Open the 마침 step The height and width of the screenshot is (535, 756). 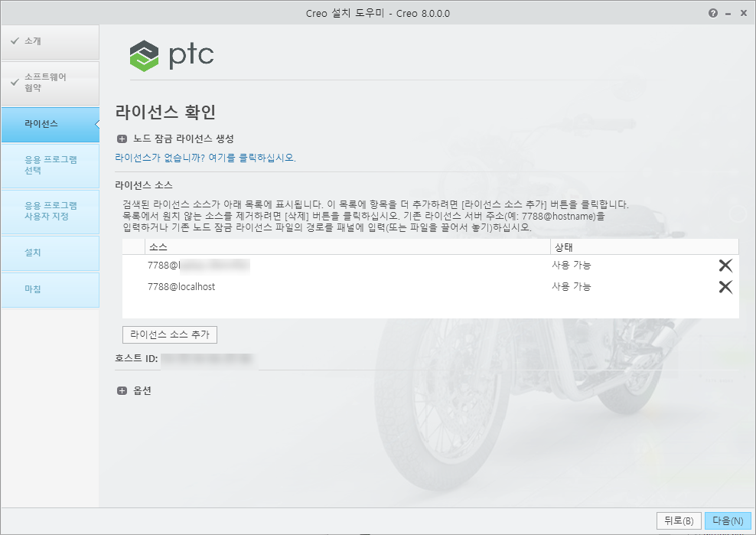51,289
